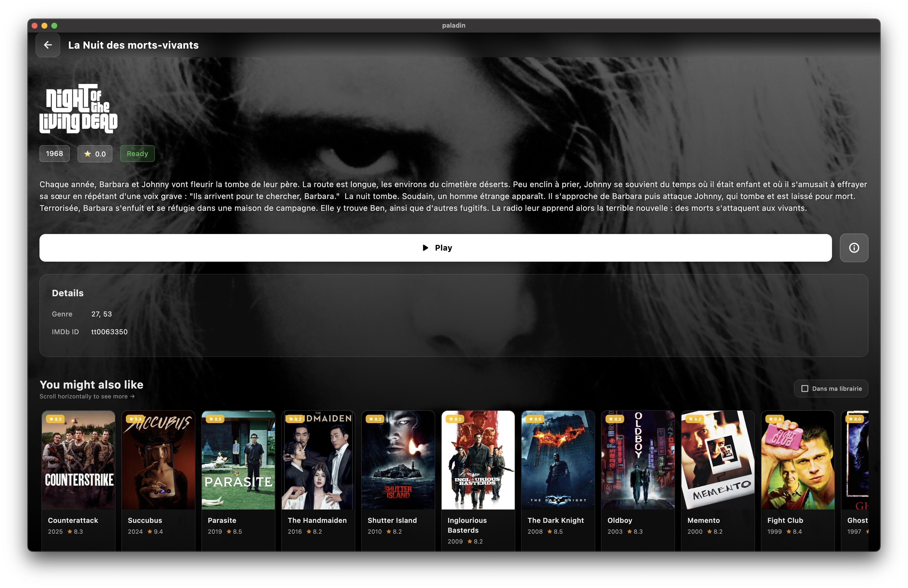
Task: Click the Shutter Island title
Action: (392, 520)
